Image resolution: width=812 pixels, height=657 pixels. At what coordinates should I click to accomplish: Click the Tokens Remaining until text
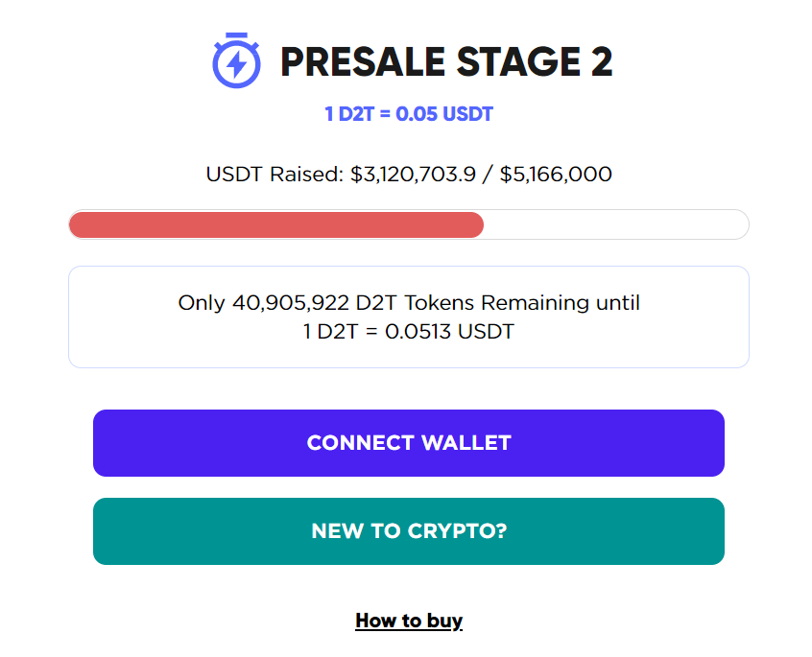522,303
